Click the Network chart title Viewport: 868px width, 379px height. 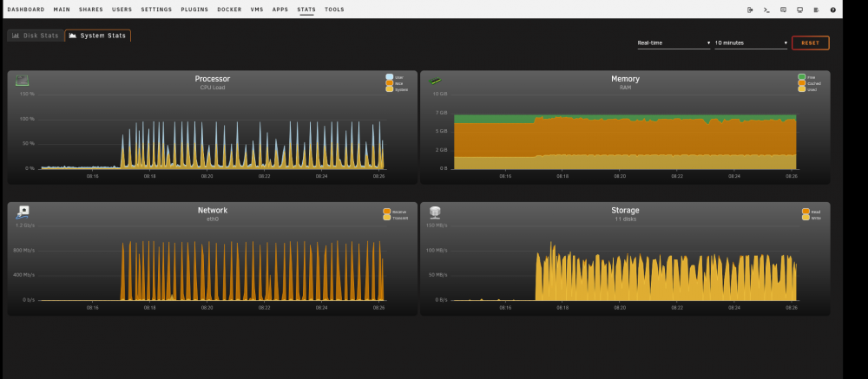point(213,210)
